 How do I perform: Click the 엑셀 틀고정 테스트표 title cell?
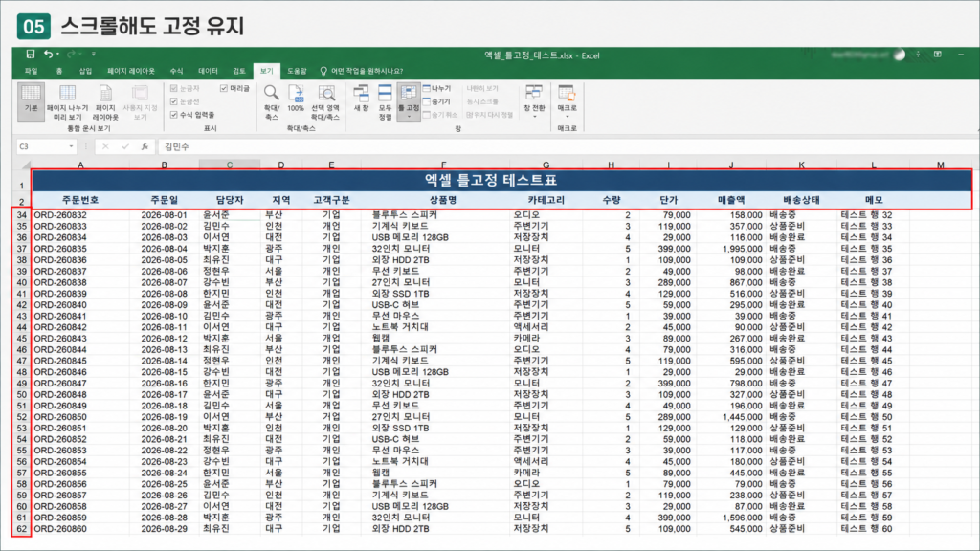(490, 181)
